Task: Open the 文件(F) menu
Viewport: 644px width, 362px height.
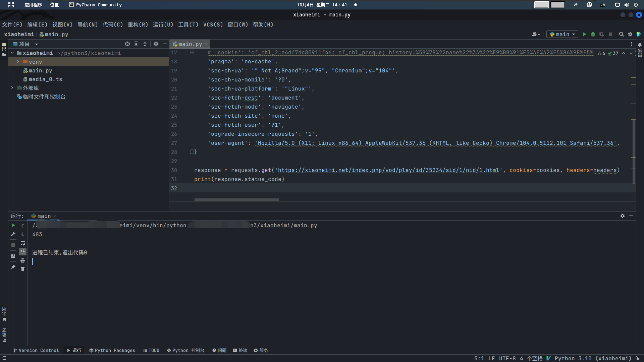Action: coord(12,24)
